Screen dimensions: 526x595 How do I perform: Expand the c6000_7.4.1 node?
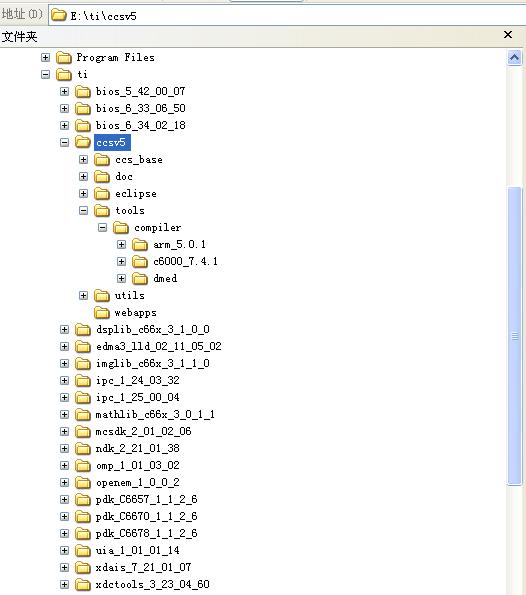coord(121,262)
